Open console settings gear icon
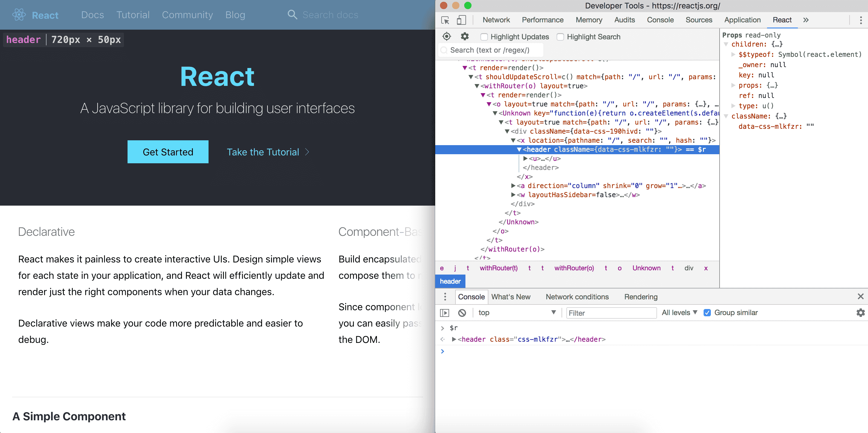The image size is (868, 433). coord(860,313)
